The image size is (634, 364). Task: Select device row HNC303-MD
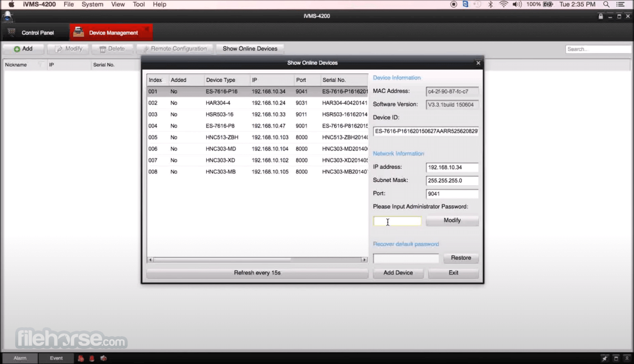(x=257, y=149)
